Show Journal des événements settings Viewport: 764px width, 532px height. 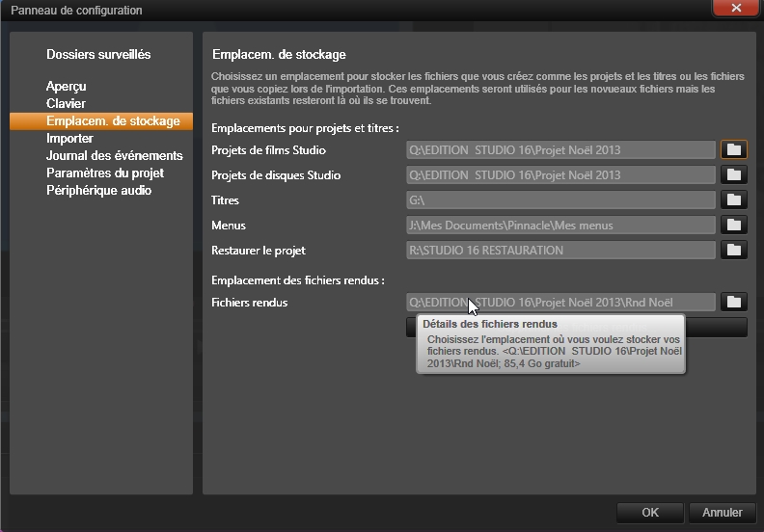[x=114, y=156]
